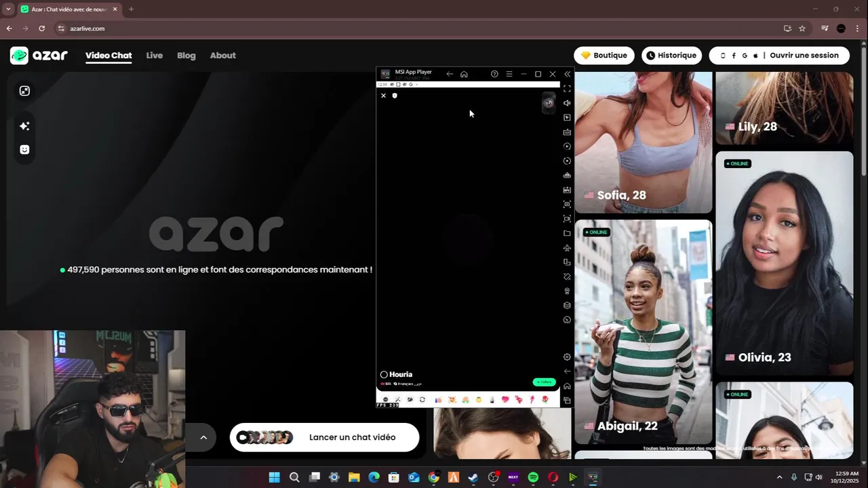Bookmark this page with star icon
Image resolution: width=868 pixels, height=488 pixels.
click(802, 28)
